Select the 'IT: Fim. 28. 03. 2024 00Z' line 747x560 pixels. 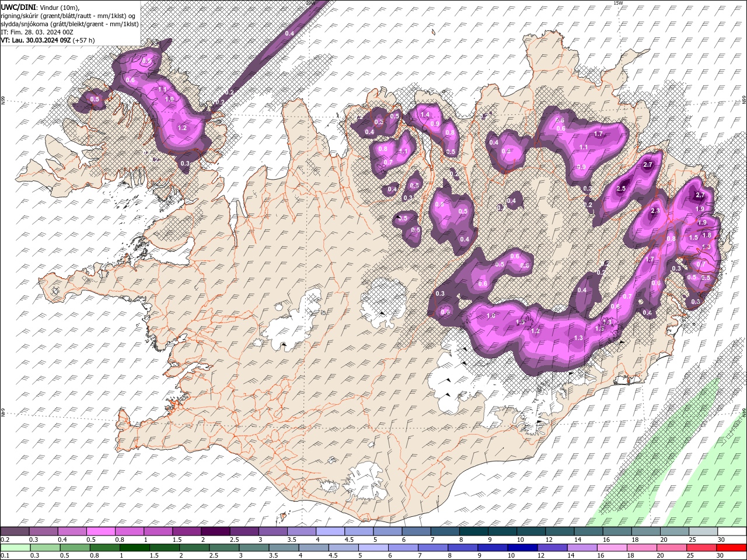tap(37, 32)
